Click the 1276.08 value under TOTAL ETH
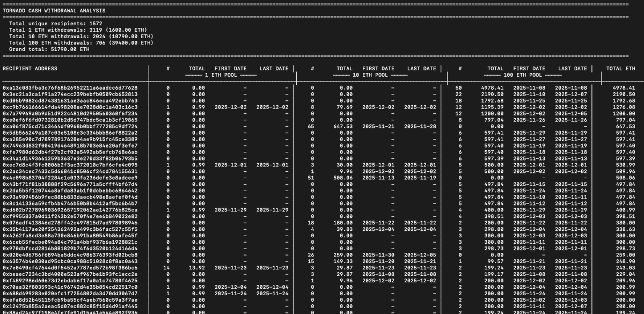644x314 pixels. click(624, 107)
